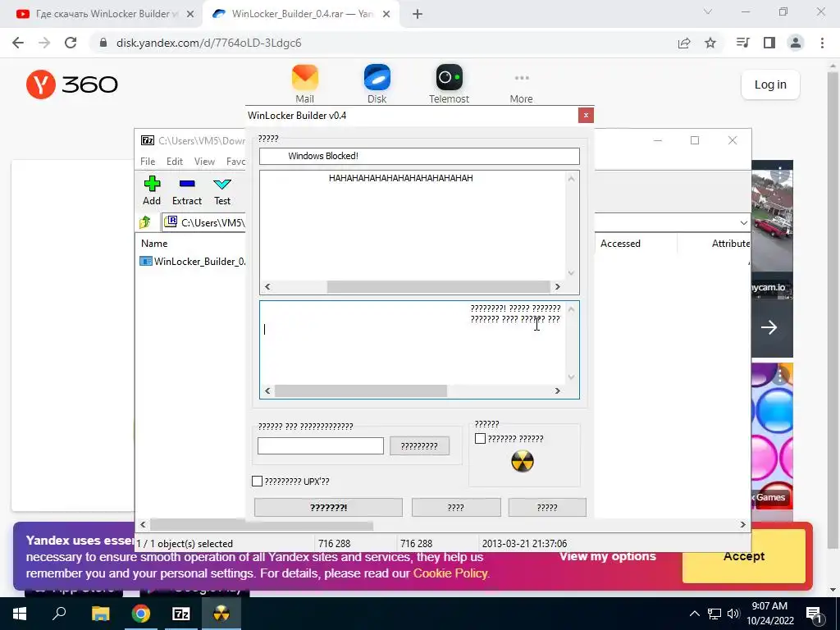Click the Chrome address bar URL
Image resolution: width=840 pixels, height=630 pixels.
[209, 43]
